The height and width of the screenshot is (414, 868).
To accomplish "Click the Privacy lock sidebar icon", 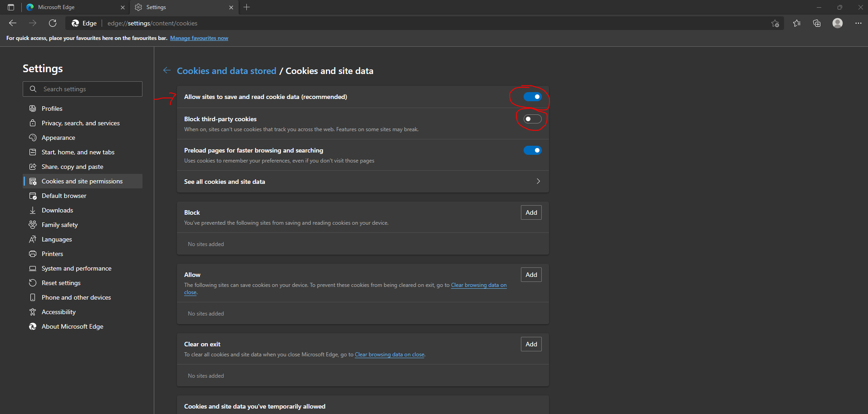I will click(33, 123).
